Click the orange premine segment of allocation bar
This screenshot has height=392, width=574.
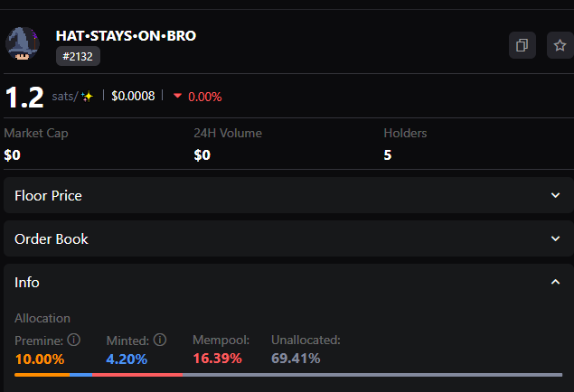tap(42, 375)
